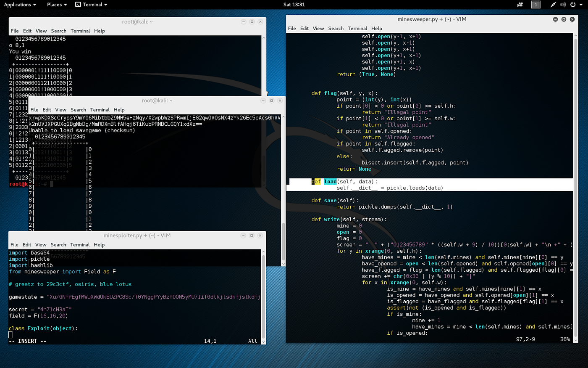588x368 pixels.
Task: Close the minesploiter.py VIM window
Action: [x=260, y=236]
